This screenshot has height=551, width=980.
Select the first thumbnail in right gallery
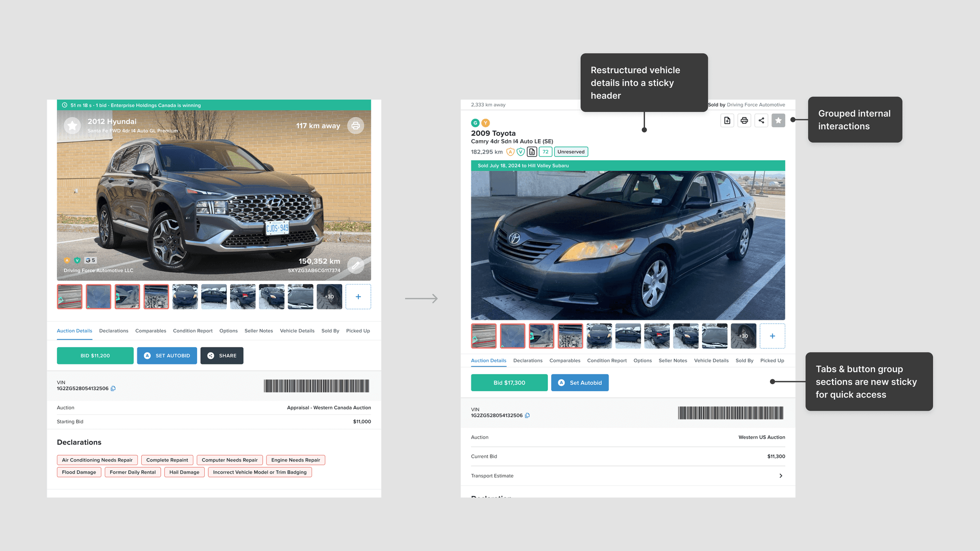point(483,336)
